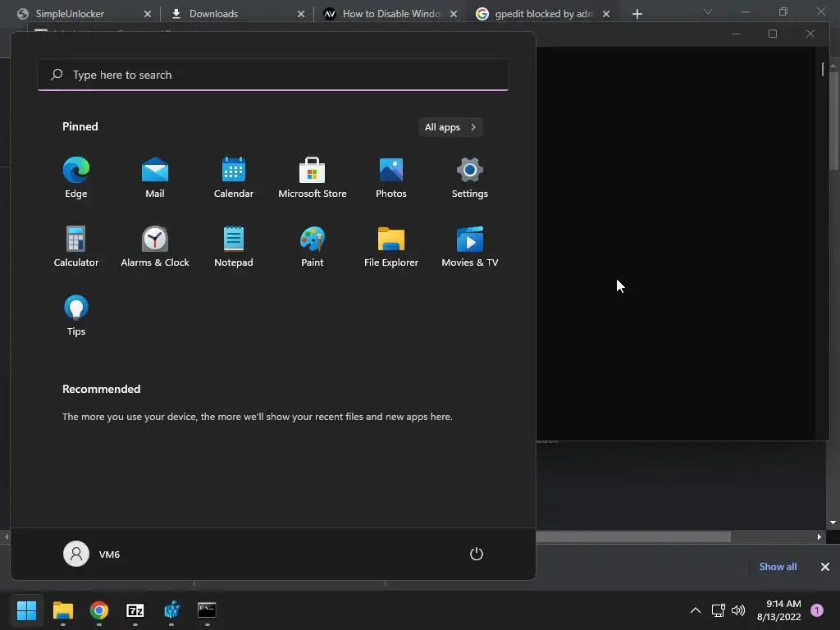
Task: Open Chrome tab search chevron
Action: [708, 11]
